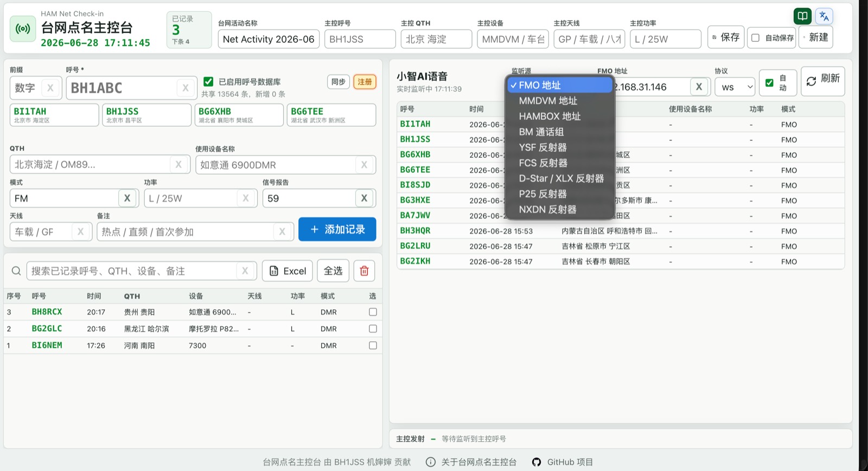
Task: Click the 保存 save button
Action: tap(726, 37)
